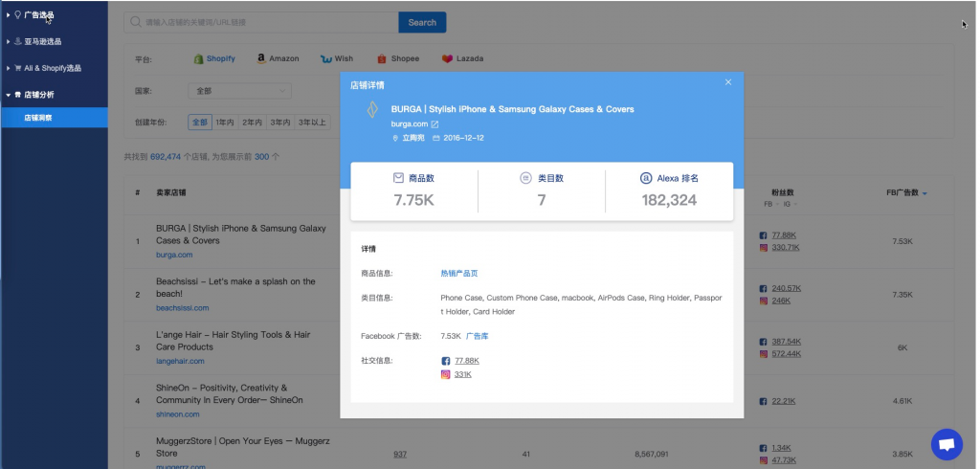Click Instagram icon in MuggerzStore table row
The width and height of the screenshot is (980, 469).
click(763, 460)
